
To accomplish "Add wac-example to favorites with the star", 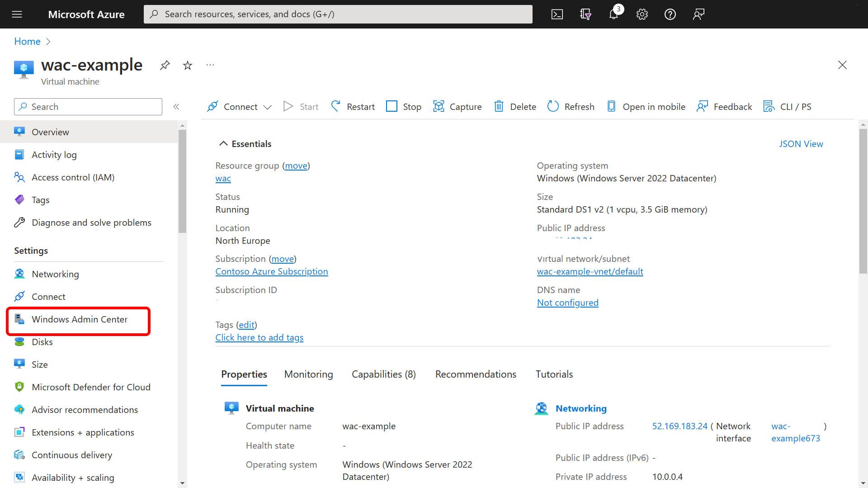I will pyautogui.click(x=187, y=65).
